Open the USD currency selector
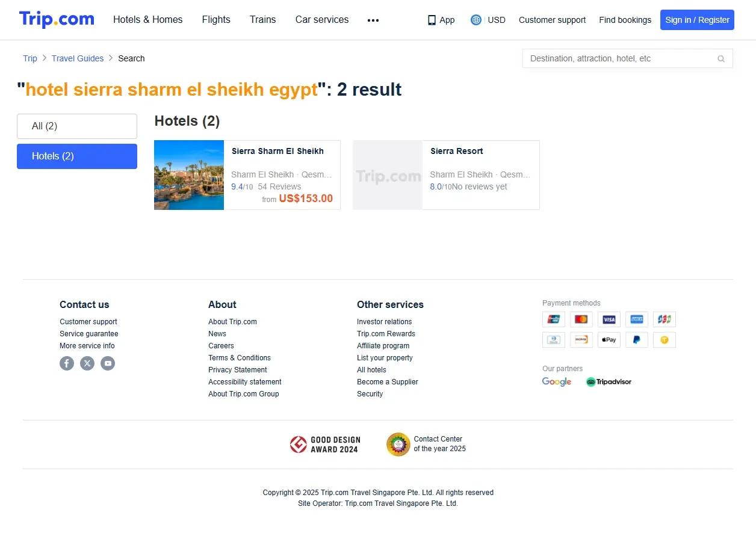This screenshot has height=554, width=756. pyautogui.click(x=488, y=20)
